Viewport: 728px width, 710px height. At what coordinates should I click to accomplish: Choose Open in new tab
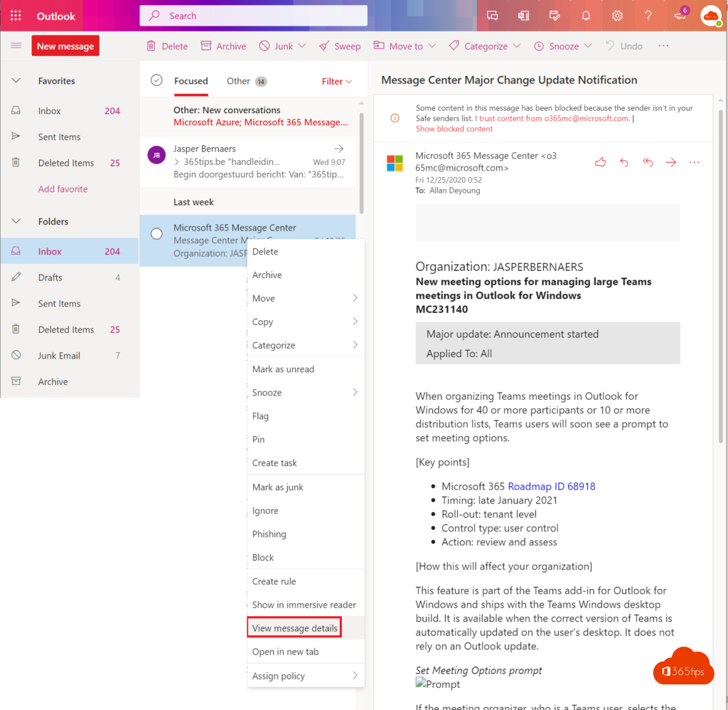306,652
